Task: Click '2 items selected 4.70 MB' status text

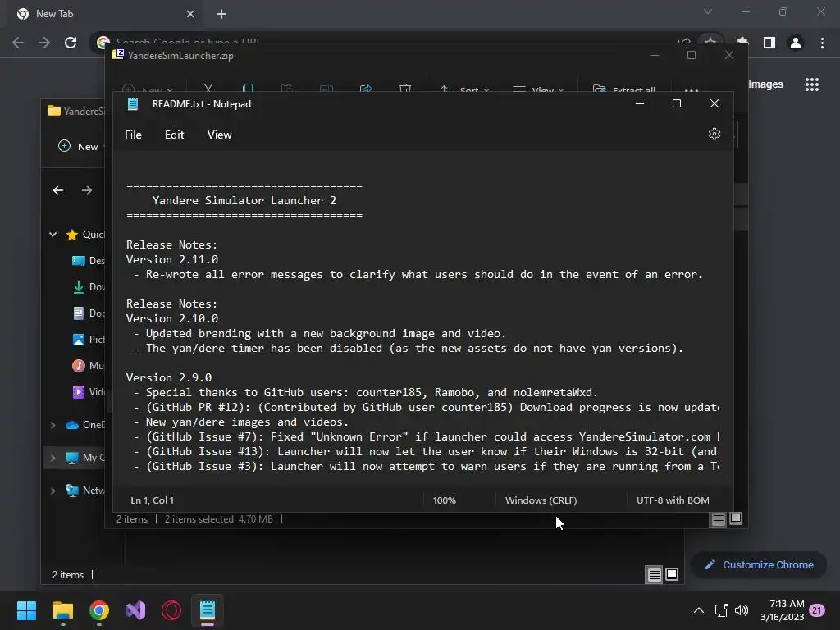Action: pyautogui.click(x=218, y=519)
